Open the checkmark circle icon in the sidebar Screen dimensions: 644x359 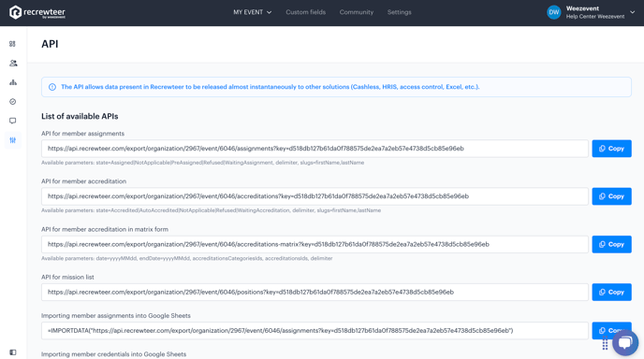tap(13, 102)
